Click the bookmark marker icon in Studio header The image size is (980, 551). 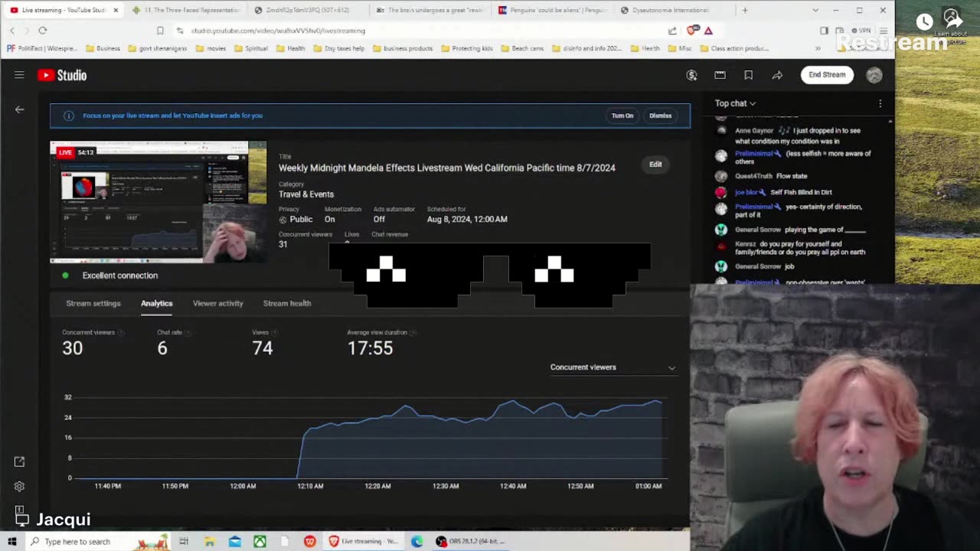point(748,75)
